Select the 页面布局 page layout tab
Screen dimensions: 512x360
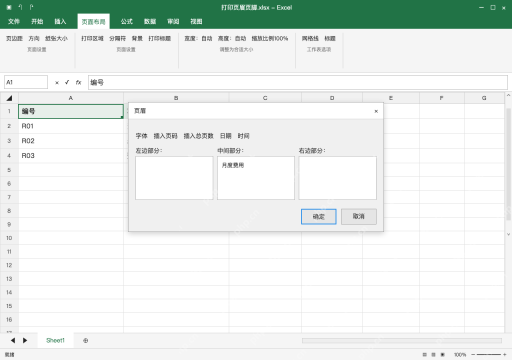(94, 22)
